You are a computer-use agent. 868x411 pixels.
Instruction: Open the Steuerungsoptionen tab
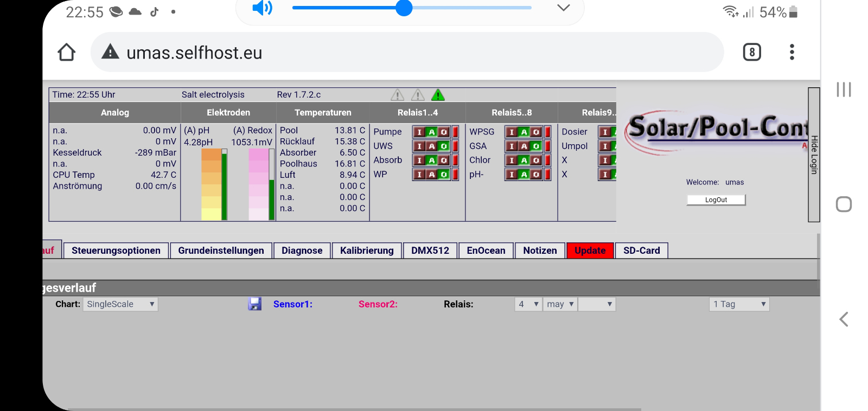click(116, 251)
